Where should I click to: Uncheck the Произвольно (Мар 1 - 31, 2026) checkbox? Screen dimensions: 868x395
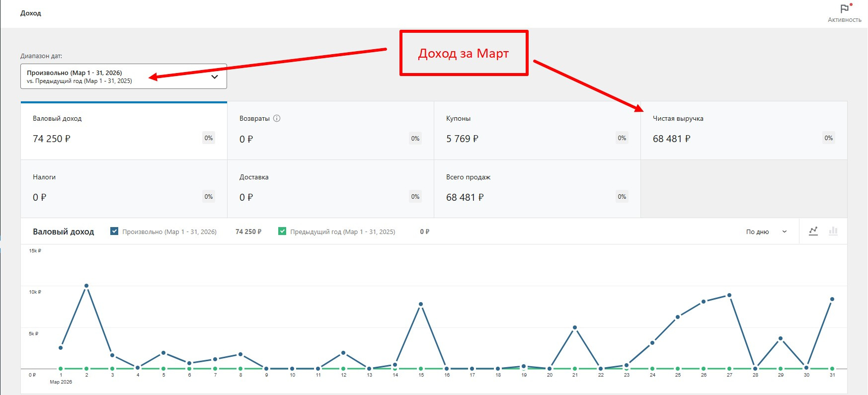pyautogui.click(x=114, y=231)
